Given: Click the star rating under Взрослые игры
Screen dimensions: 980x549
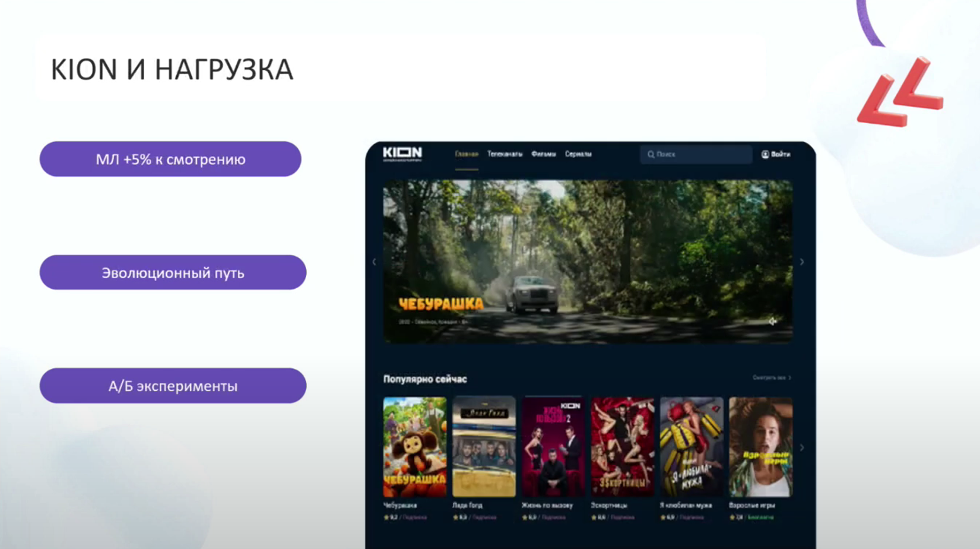Looking at the screenshot, I should pyautogui.click(x=736, y=517).
